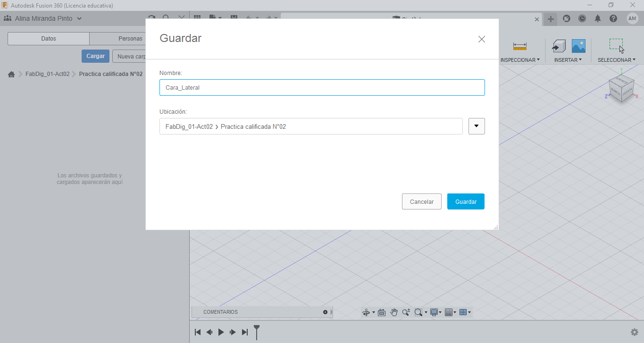The height and width of the screenshot is (343, 644).
Task: Click the COMENTARIOS panel header
Action: tap(262, 312)
